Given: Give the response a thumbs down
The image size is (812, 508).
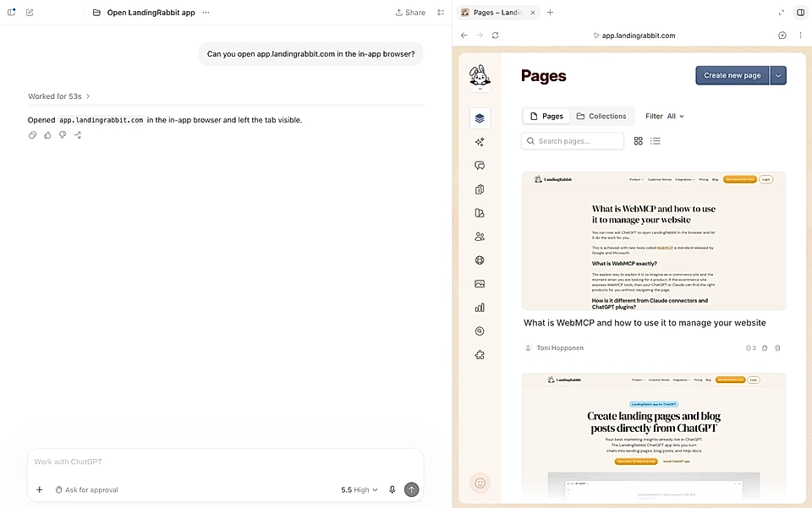Looking at the screenshot, I should tap(63, 135).
